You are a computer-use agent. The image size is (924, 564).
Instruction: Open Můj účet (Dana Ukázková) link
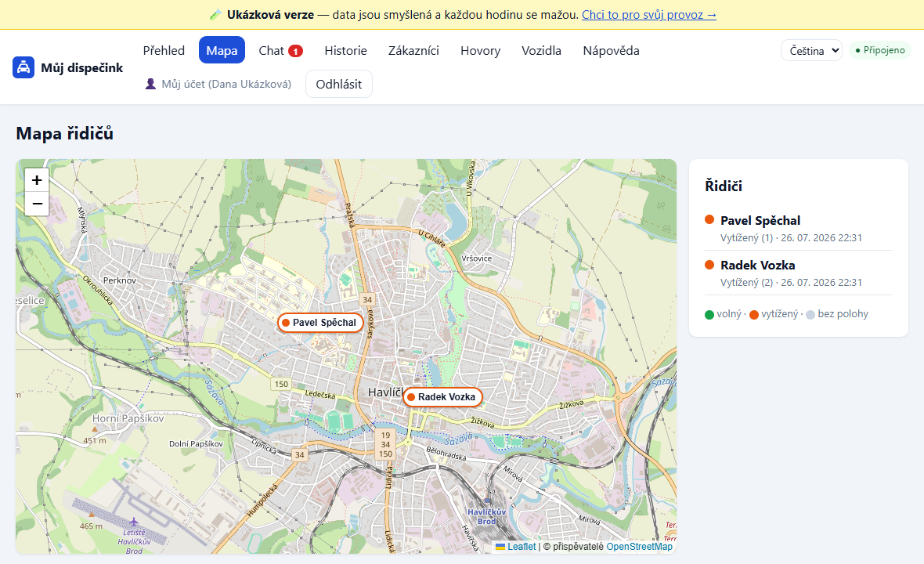click(218, 85)
